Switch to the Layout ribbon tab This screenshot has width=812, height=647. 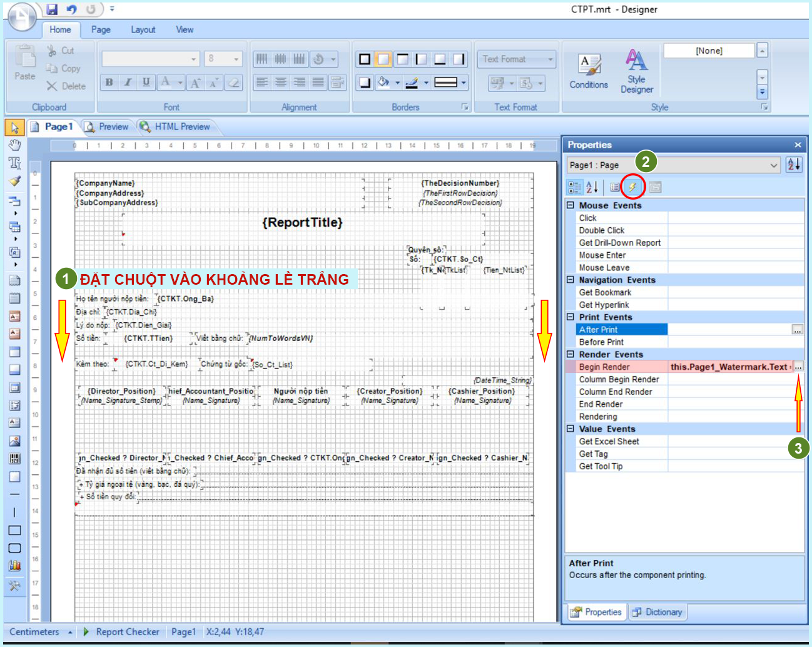pyautogui.click(x=143, y=29)
